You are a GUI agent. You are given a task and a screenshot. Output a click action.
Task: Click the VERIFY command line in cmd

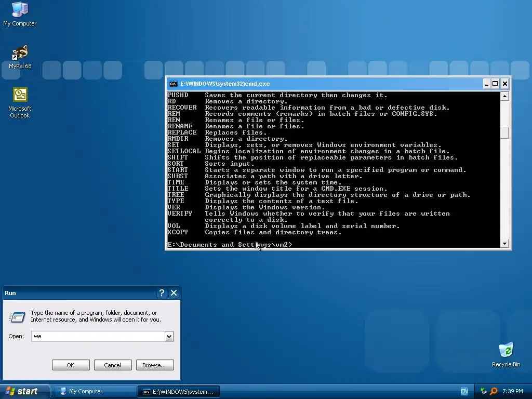coord(309,217)
